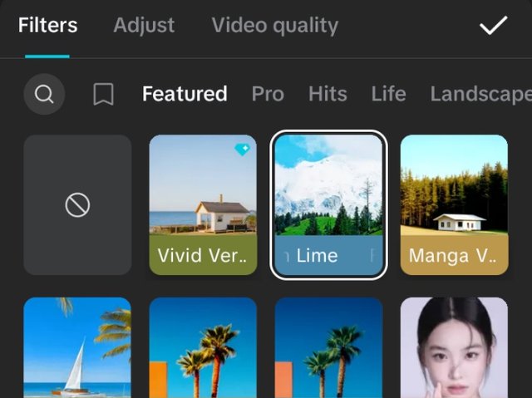This screenshot has width=532, height=398.
Task: Apply the Lime filter
Action: tap(329, 204)
